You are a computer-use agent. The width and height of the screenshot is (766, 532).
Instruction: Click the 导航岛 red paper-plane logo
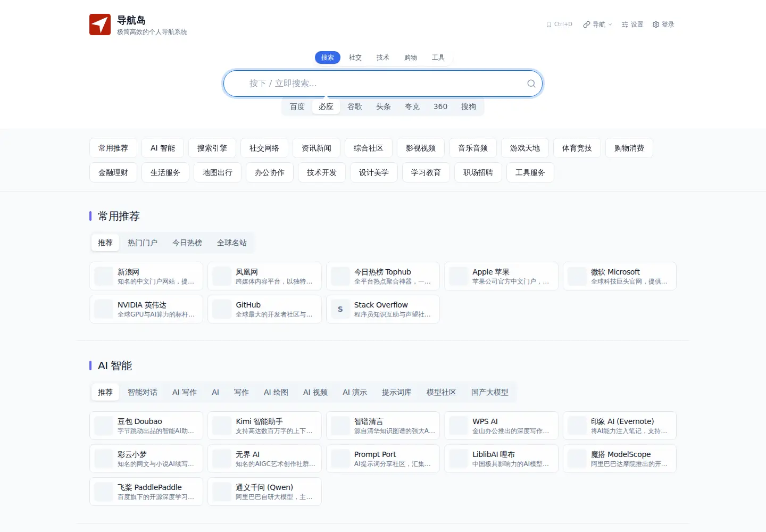click(100, 24)
